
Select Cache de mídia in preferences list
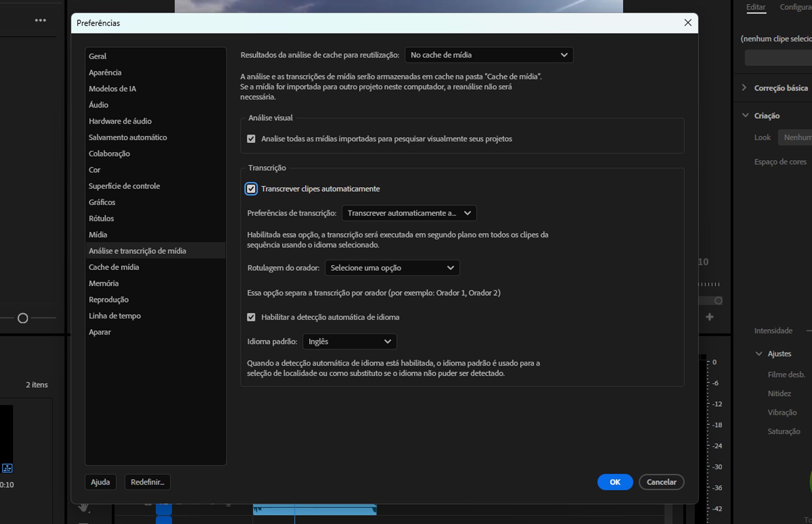(x=114, y=267)
